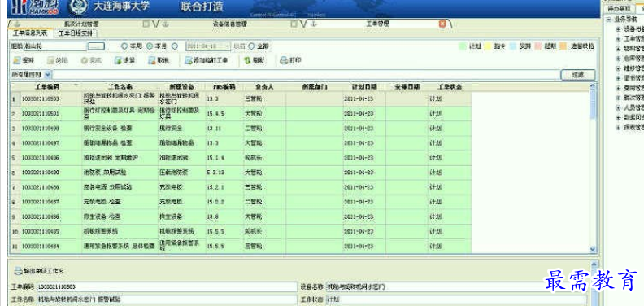Click the table's scrollbar down arrow
Viewport: 644px width, 306px height.
click(592, 249)
